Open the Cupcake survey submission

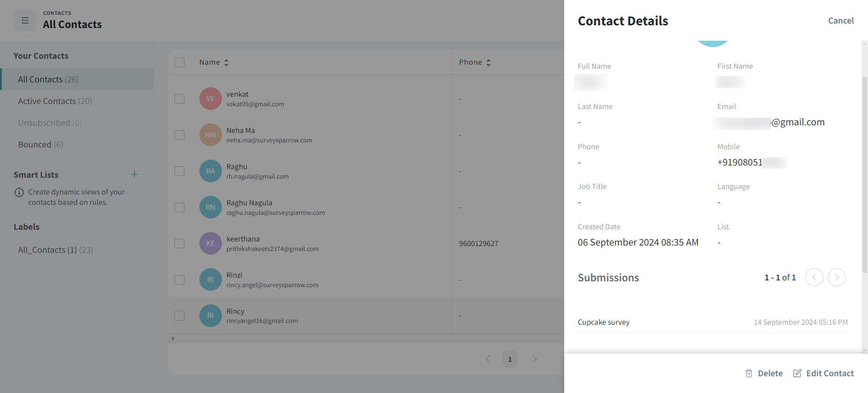pos(604,322)
